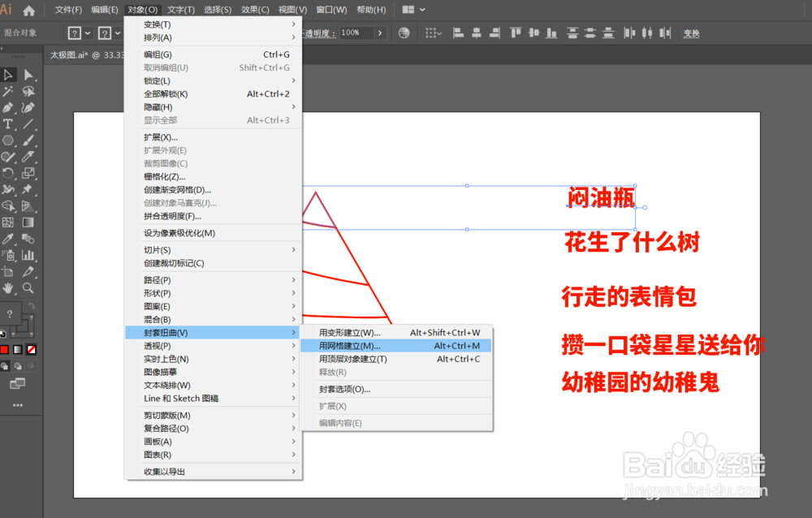This screenshot has height=518, width=812.
Task: Select the Pen tool
Action: point(8,108)
